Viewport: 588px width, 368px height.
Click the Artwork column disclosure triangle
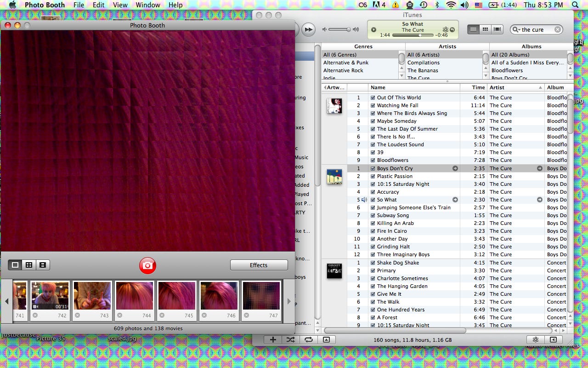(325, 87)
